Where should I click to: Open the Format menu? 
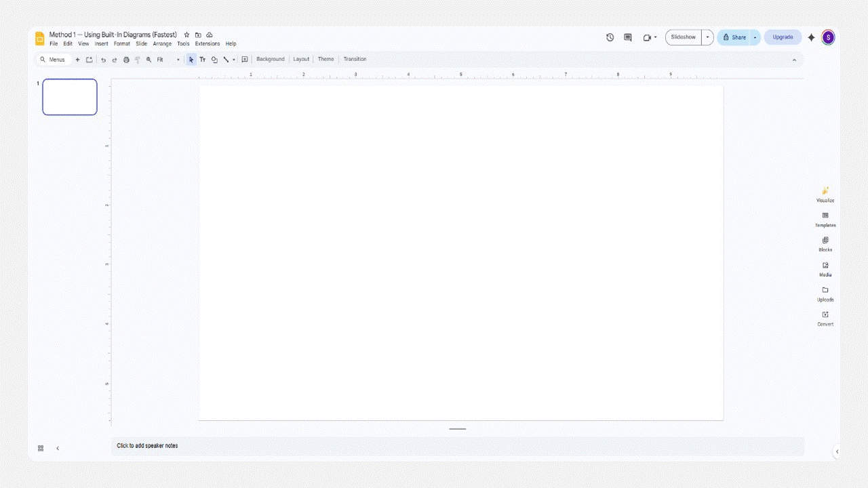tap(122, 44)
